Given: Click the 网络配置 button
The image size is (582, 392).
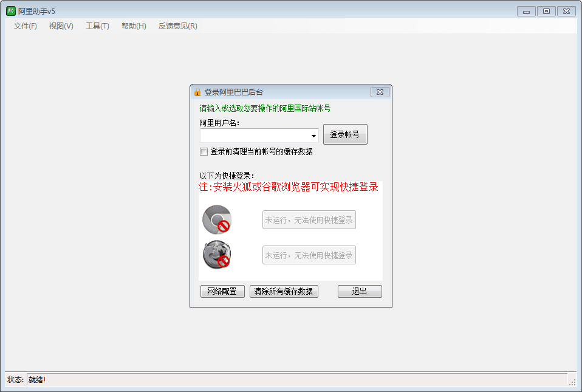Looking at the screenshot, I should click(x=222, y=291).
